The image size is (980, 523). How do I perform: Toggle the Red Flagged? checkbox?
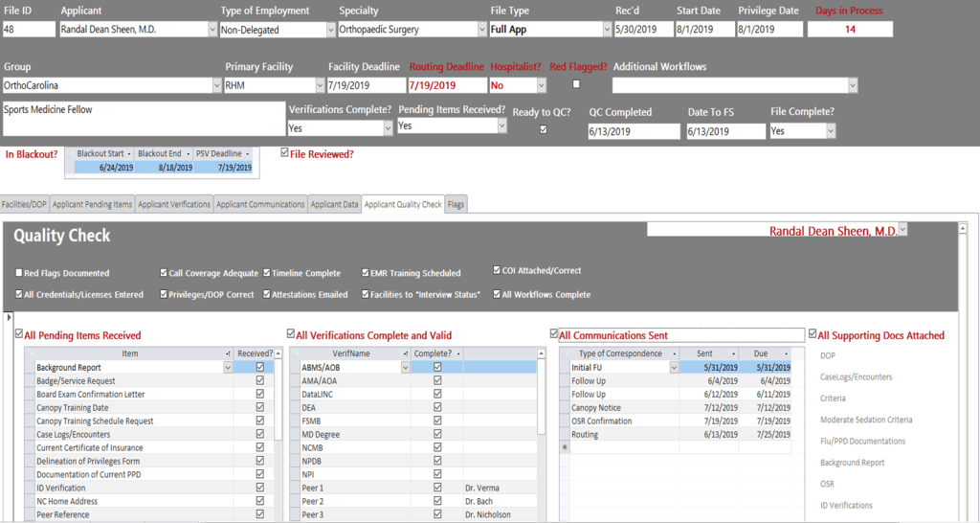(576, 84)
